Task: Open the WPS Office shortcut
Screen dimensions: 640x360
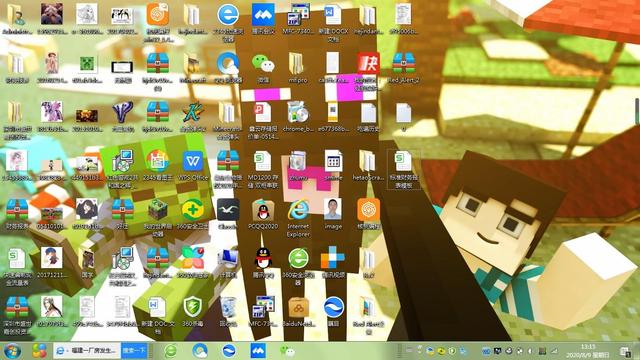Action: coord(193,161)
